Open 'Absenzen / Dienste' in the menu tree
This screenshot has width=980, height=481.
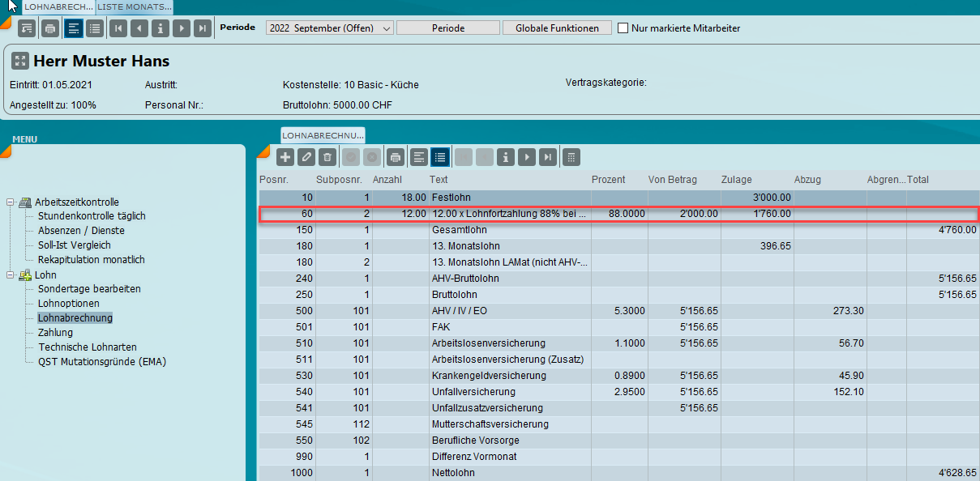(x=81, y=231)
